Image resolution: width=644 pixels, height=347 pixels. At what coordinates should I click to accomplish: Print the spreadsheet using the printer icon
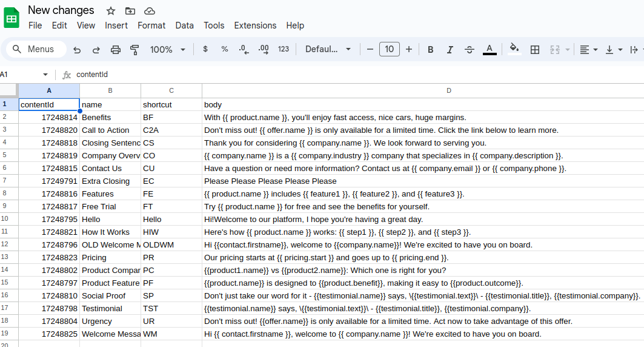tap(116, 50)
